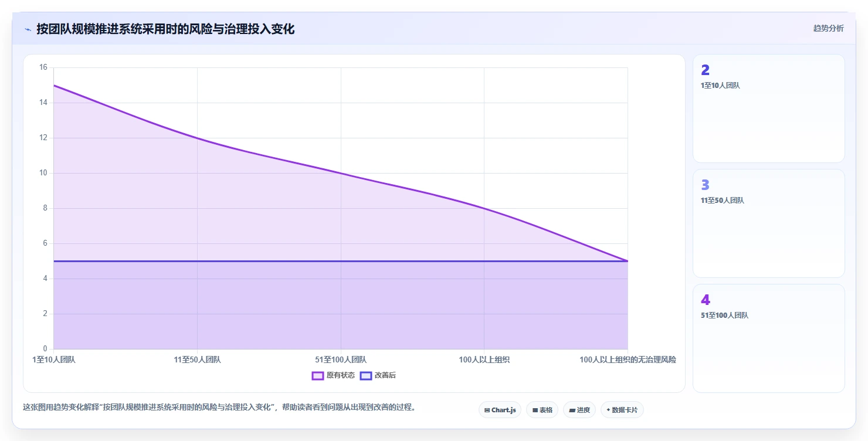Click the y-axis value 0
This screenshot has width=868, height=441.
(x=45, y=349)
